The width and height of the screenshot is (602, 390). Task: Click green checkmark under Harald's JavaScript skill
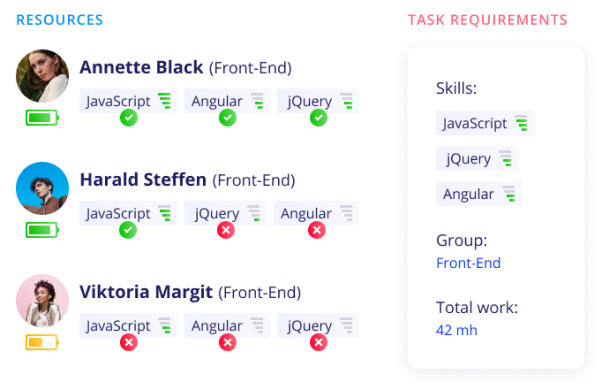(128, 230)
